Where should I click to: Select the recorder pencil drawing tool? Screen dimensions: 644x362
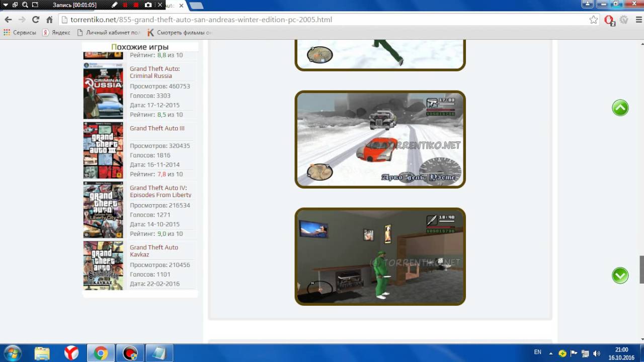[115, 5]
